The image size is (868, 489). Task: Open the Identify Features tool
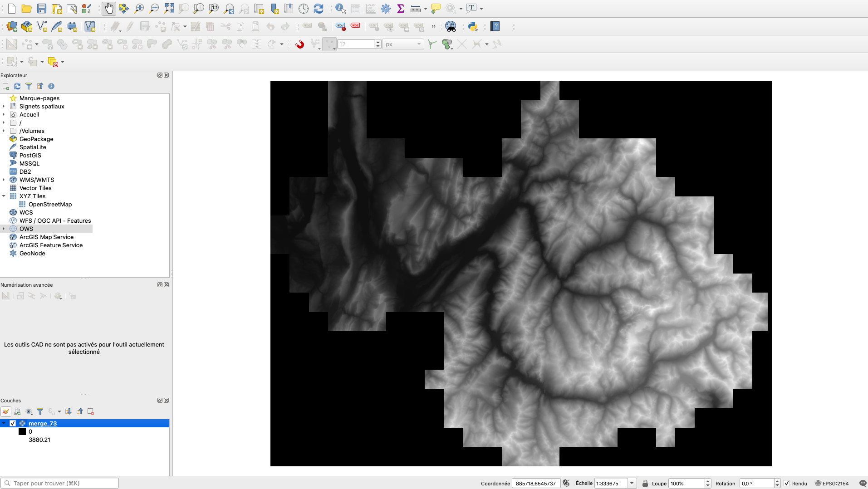340,9
